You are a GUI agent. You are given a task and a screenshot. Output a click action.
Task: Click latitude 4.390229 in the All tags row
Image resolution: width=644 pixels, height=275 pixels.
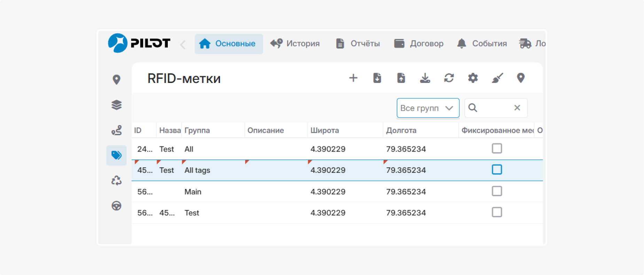click(328, 170)
